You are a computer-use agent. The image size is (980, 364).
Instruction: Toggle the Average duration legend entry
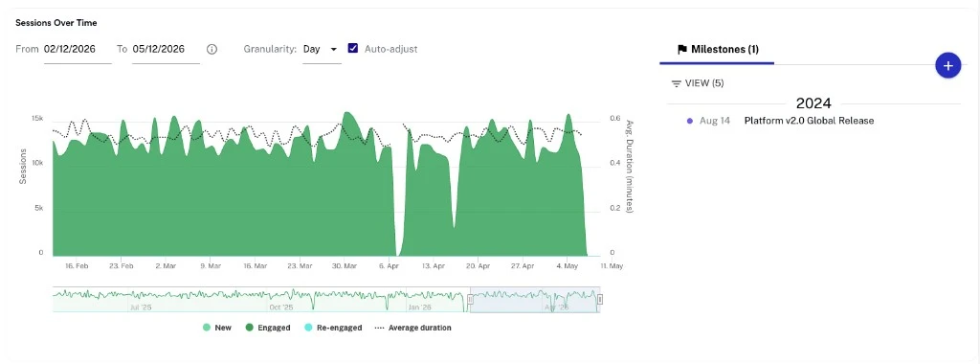tap(412, 328)
